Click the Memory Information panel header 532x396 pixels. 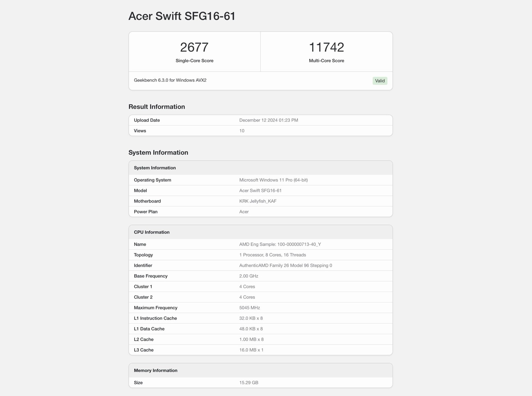(156, 370)
